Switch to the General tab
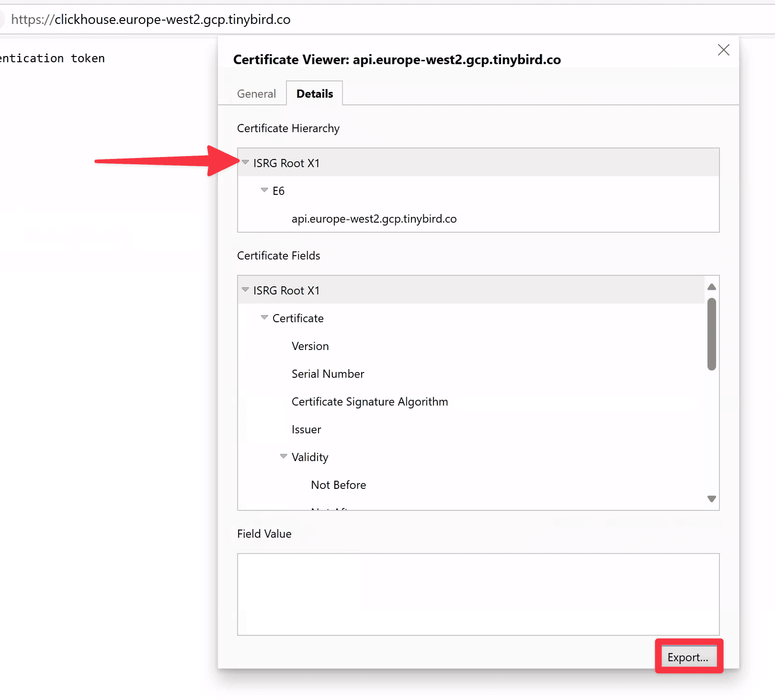The height and width of the screenshot is (700, 775). pyautogui.click(x=256, y=93)
